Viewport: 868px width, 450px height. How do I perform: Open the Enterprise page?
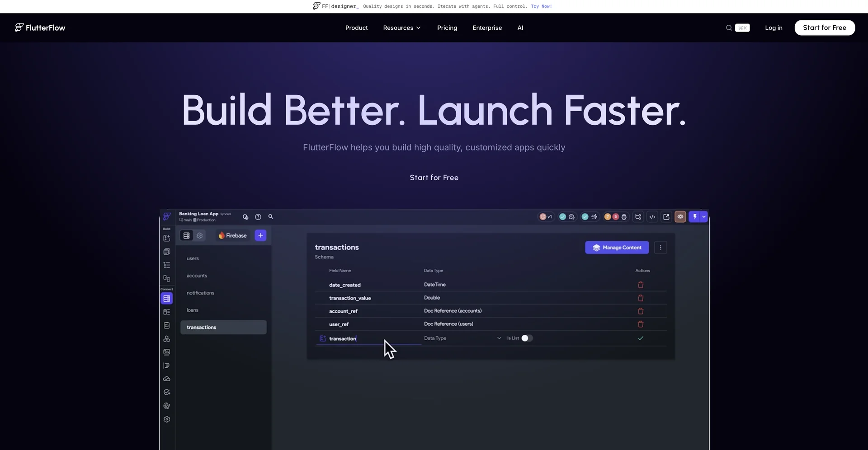click(487, 28)
